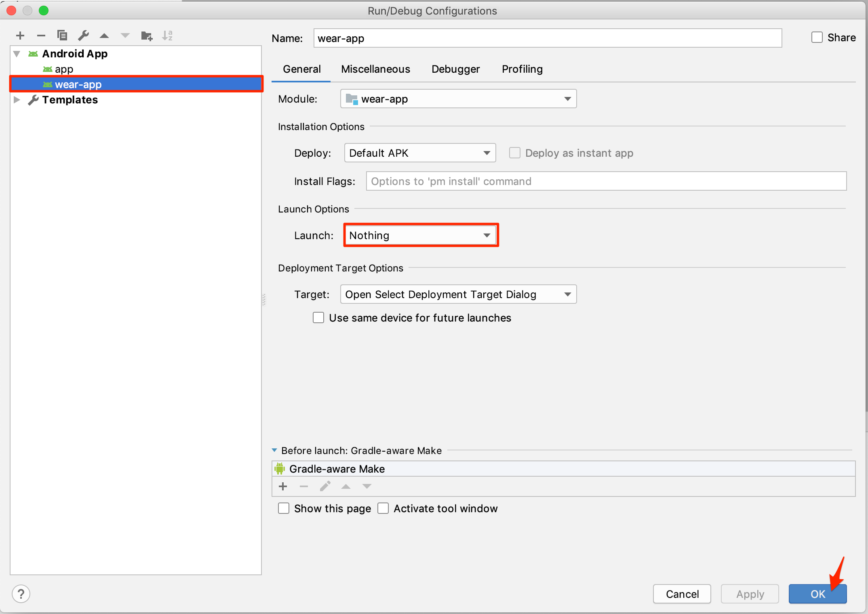Viewport: 868px width, 614px height.
Task: Check Use same device for future launches
Action: click(318, 318)
